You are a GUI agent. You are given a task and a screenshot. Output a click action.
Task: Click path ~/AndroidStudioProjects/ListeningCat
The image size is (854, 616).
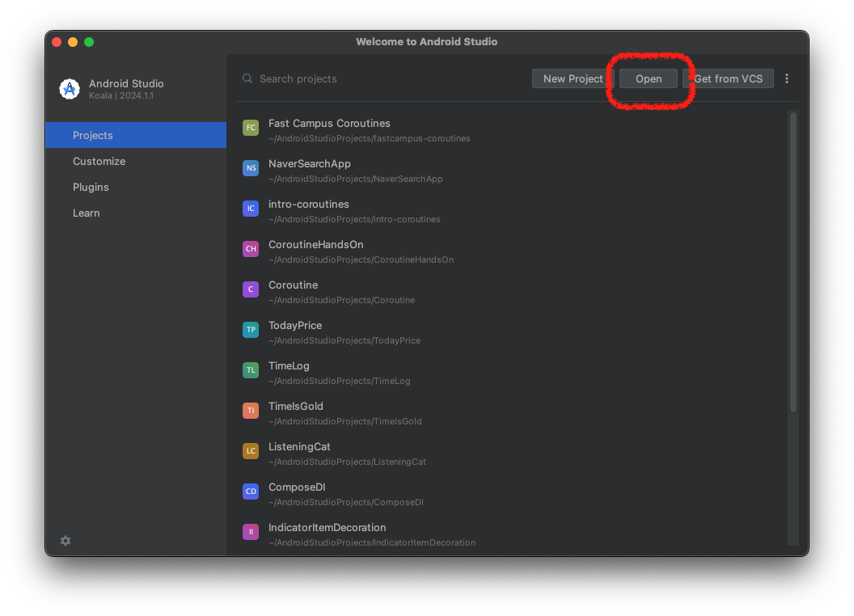tap(347, 462)
